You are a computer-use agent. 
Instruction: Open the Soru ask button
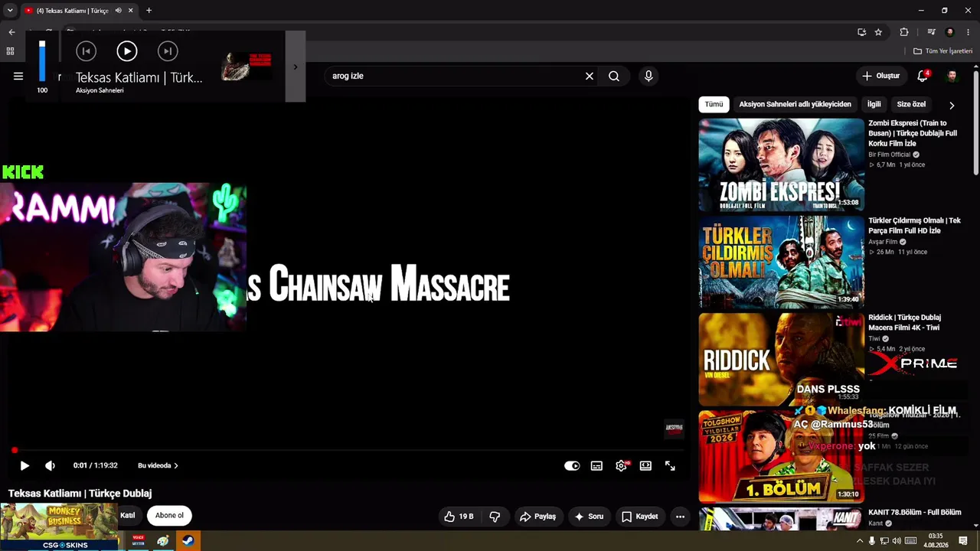(589, 517)
